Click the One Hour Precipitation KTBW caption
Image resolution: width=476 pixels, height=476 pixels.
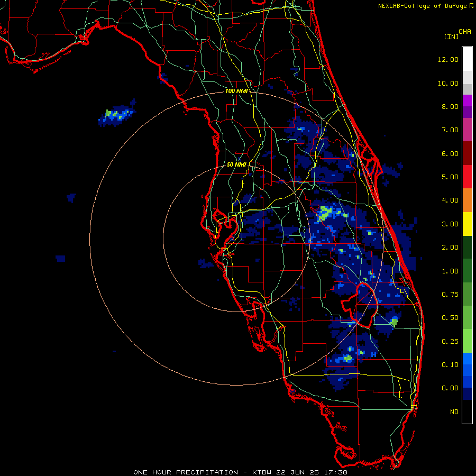coord(240,472)
